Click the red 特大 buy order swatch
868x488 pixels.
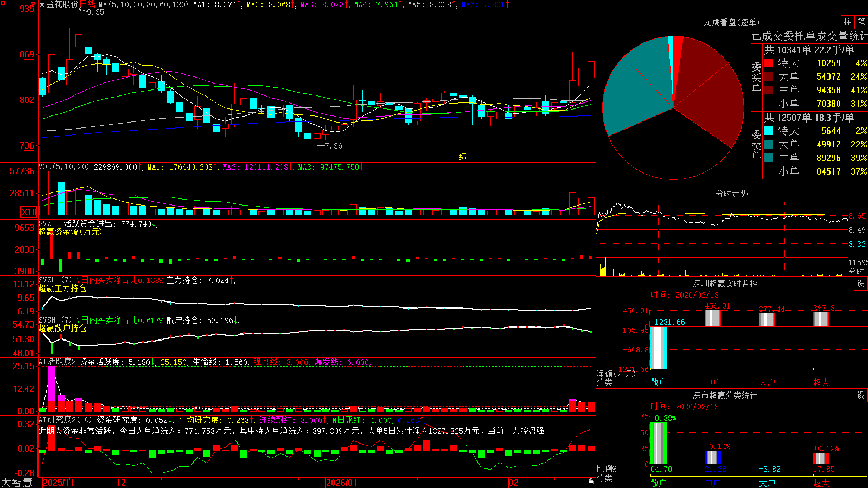click(768, 63)
